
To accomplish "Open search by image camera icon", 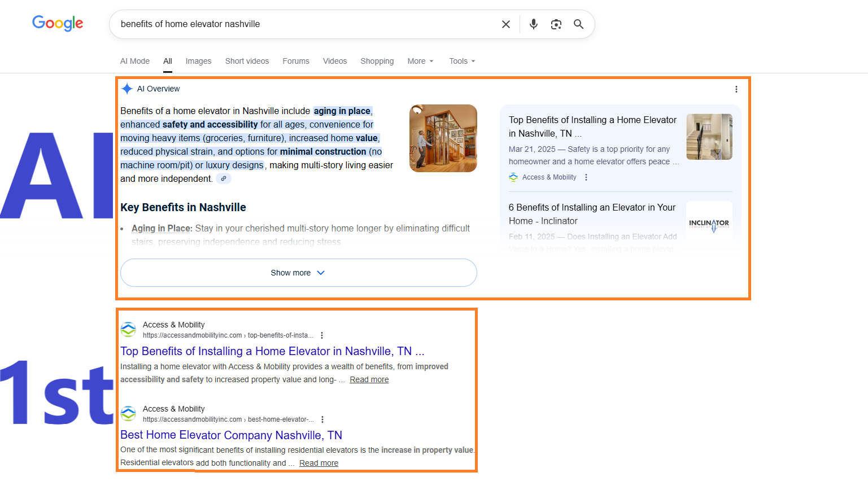I will (x=556, y=24).
